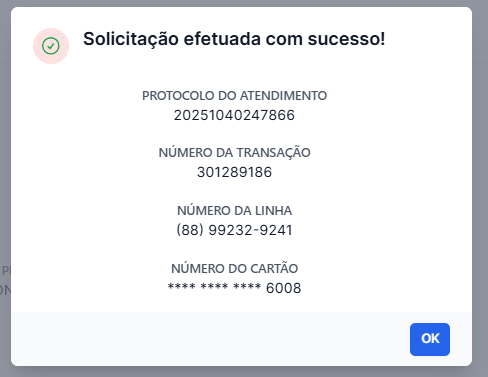Click the dimmed backdrop above the dialog

click(x=244, y=3)
